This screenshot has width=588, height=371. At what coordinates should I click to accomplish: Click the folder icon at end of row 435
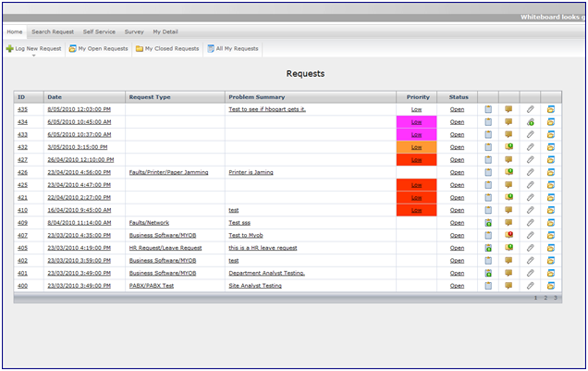tap(550, 109)
